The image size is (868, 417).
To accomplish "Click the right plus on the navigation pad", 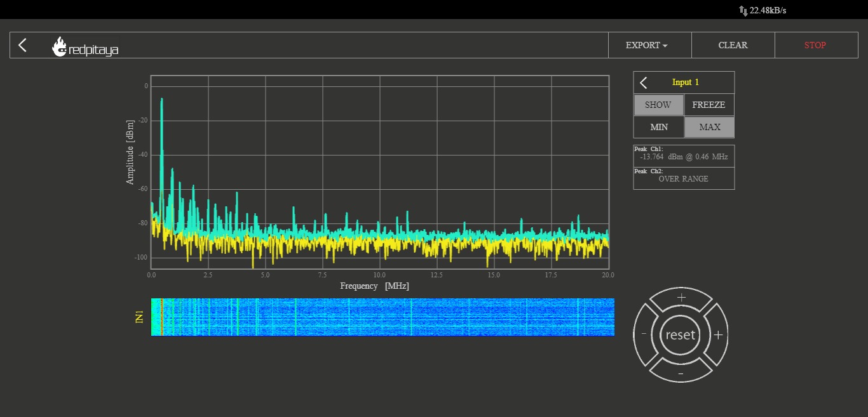I will point(717,335).
